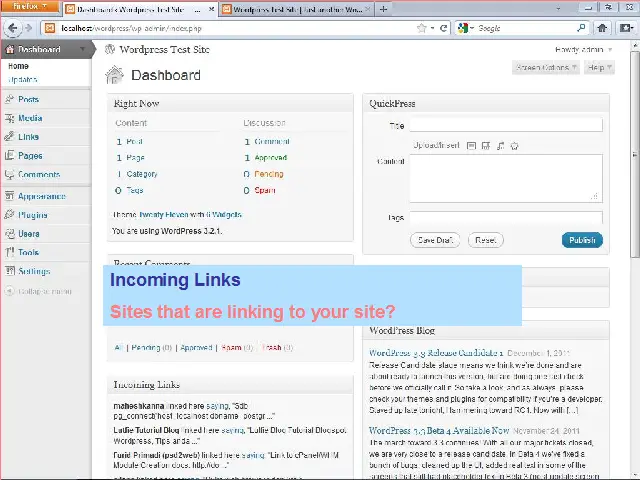Open the Help dropdown panel

(596, 68)
